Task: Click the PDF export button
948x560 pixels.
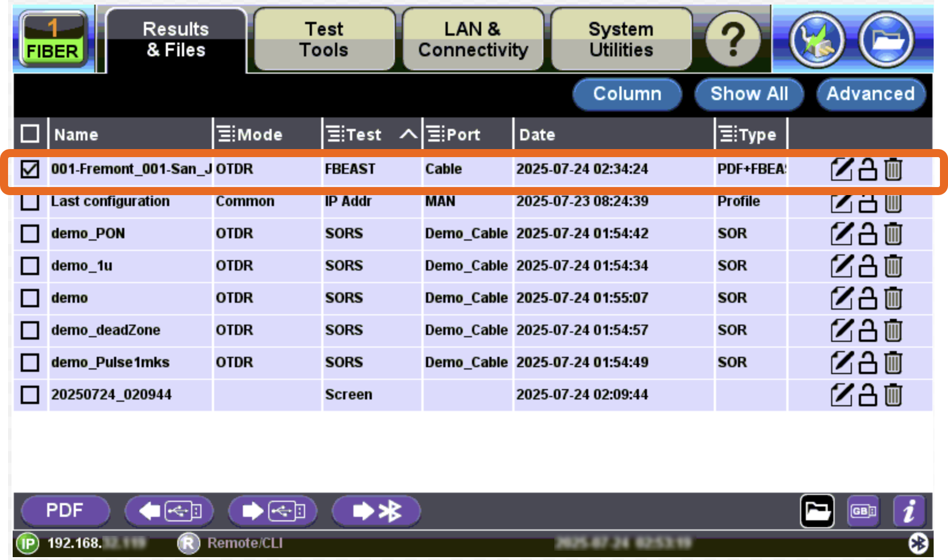Action: click(x=65, y=511)
